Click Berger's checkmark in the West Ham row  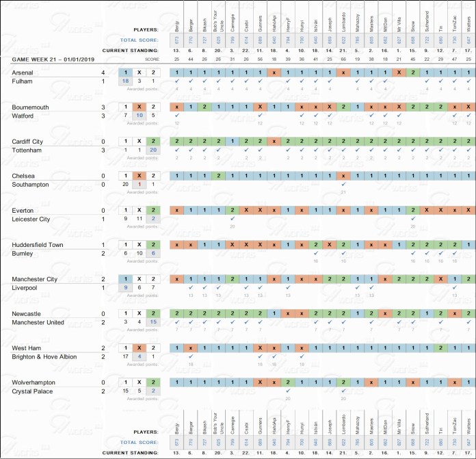pyautogui.click(x=190, y=356)
